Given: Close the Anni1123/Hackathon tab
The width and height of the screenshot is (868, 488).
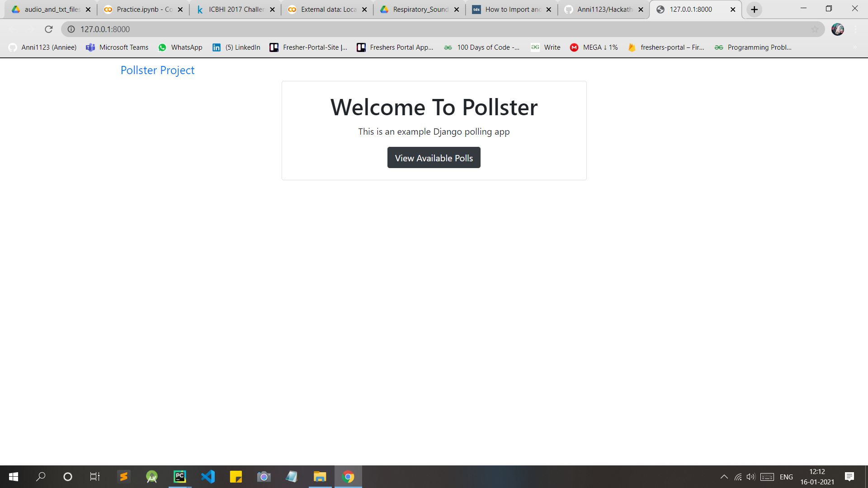Looking at the screenshot, I should pyautogui.click(x=641, y=9).
